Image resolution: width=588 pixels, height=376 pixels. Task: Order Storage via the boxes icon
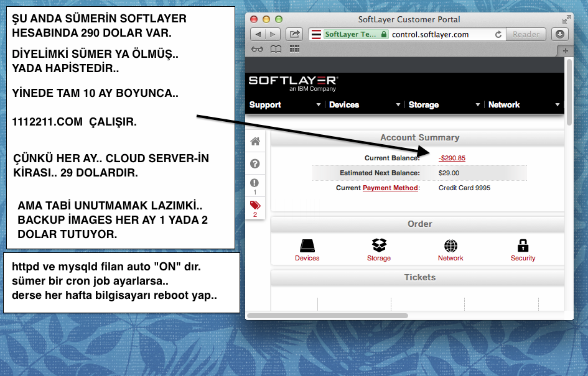[x=379, y=245]
